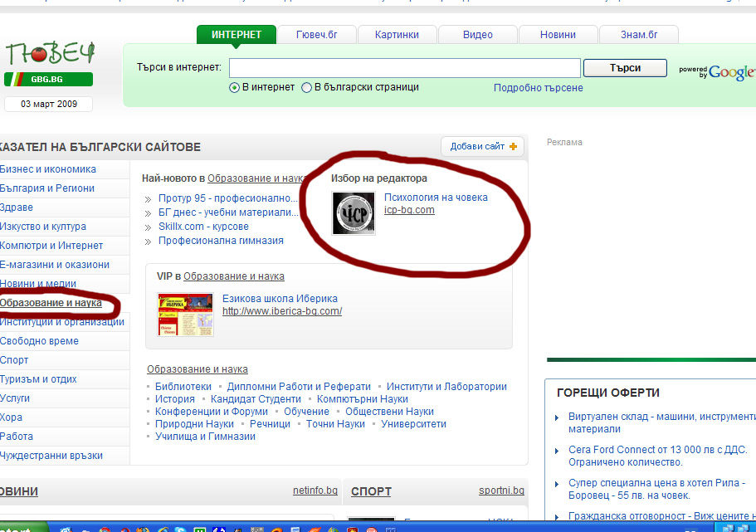Screen dimensions: 756x532
Task: Open the Подробно търсене link
Action: pyautogui.click(x=538, y=88)
